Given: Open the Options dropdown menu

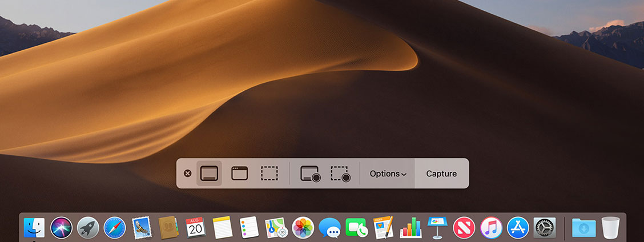Looking at the screenshot, I should 388,174.
